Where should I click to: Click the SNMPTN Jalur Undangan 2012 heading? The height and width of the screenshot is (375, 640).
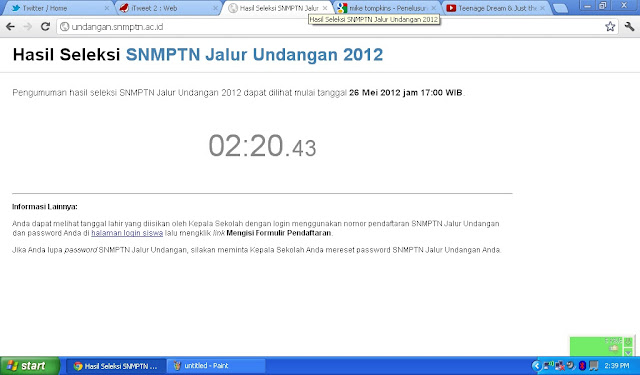[x=254, y=55]
